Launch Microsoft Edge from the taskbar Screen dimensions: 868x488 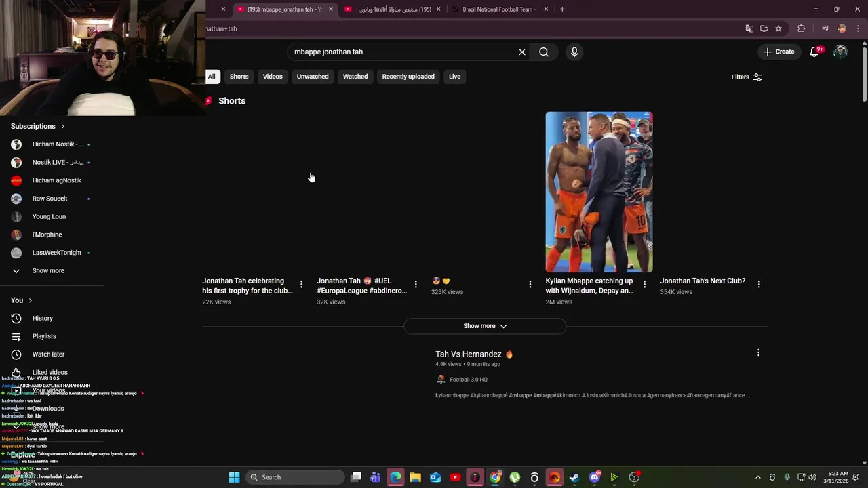(395, 477)
